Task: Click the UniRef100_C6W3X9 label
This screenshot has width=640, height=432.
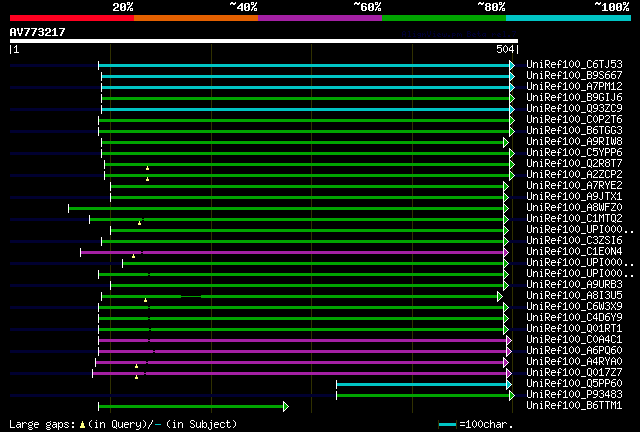Action: tap(574, 307)
